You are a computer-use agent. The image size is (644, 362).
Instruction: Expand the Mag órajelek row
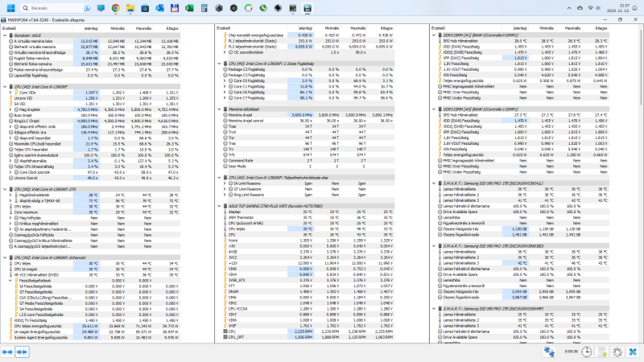pyautogui.click(x=10, y=109)
